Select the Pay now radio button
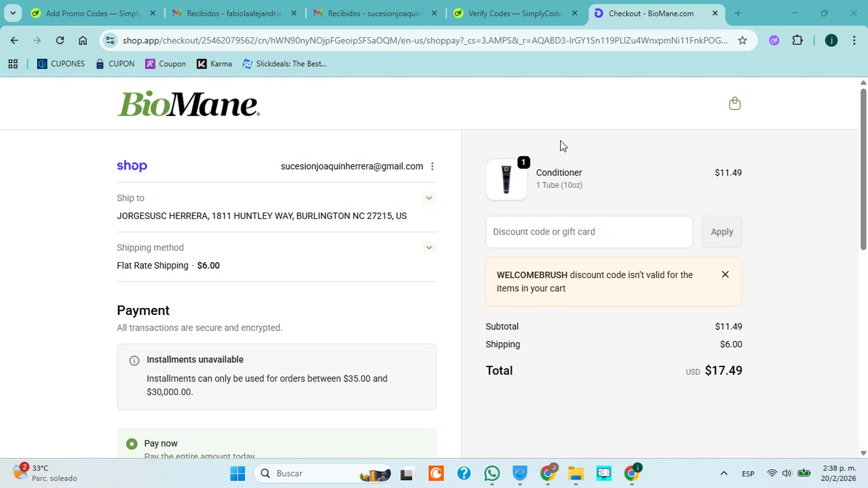This screenshot has width=868, height=488. pos(132,444)
